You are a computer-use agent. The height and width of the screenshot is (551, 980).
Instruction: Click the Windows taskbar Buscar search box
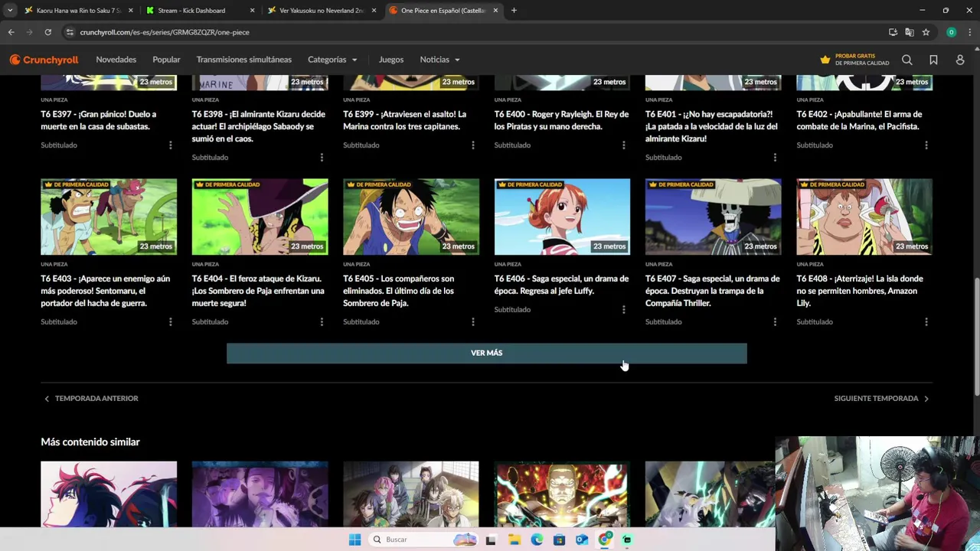(423, 540)
